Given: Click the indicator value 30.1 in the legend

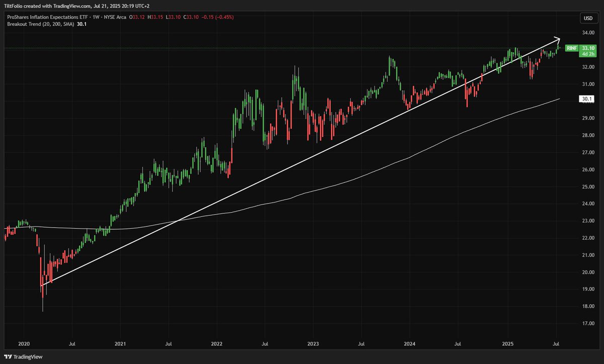Looking at the screenshot, I should point(81,24).
